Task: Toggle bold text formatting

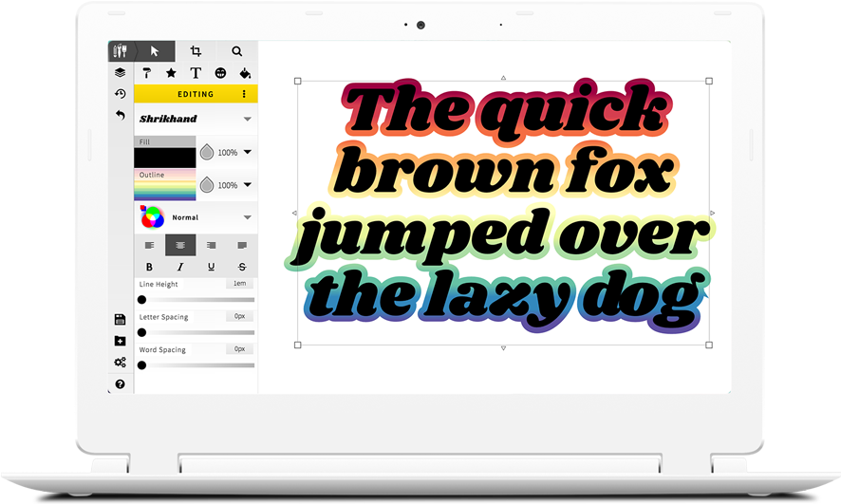Action: pyautogui.click(x=149, y=267)
